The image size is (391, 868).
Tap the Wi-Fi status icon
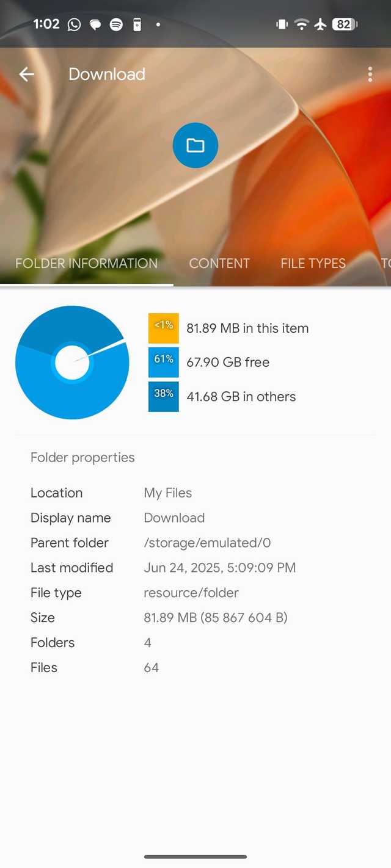(x=301, y=24)
